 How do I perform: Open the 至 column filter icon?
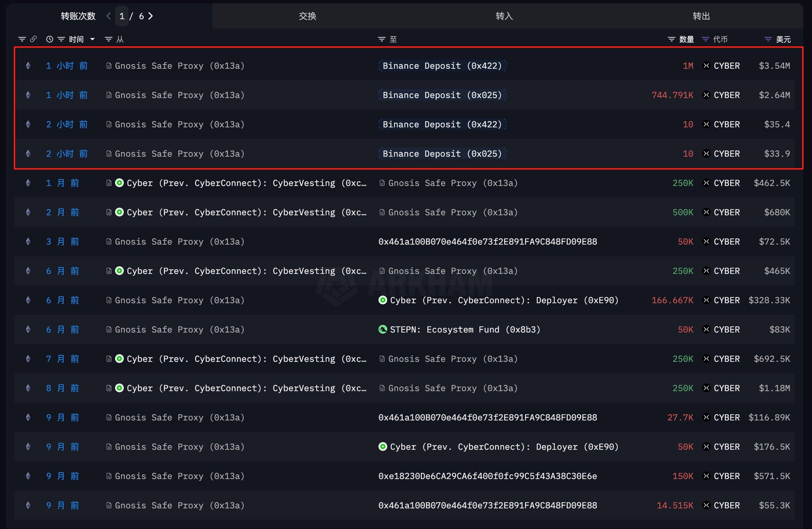381,39
